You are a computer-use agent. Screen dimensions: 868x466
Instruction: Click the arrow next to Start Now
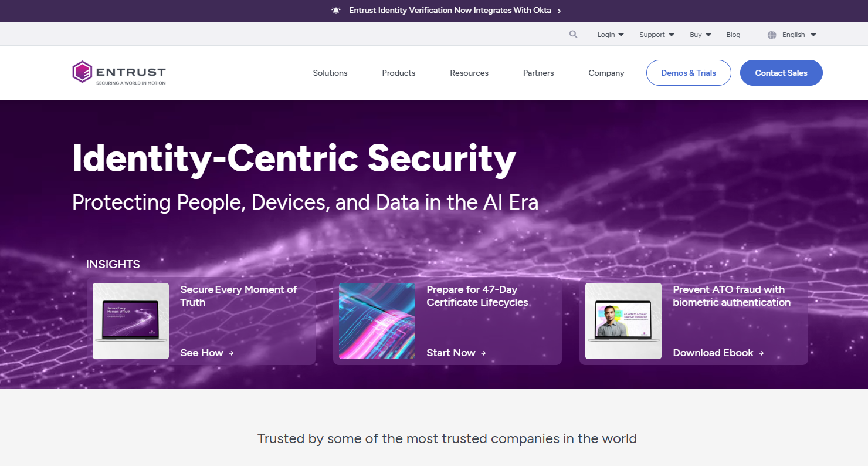(x=483, y=353)
